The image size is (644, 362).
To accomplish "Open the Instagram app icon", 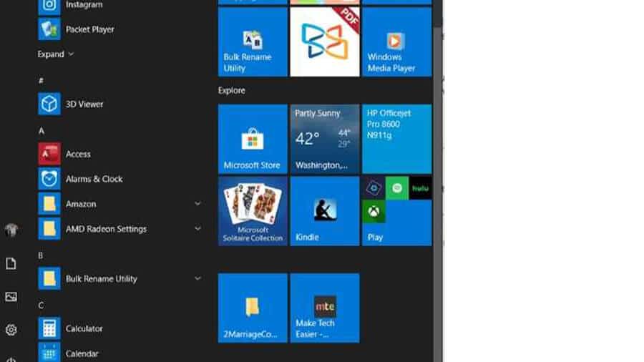I will [x=49, y=7].
